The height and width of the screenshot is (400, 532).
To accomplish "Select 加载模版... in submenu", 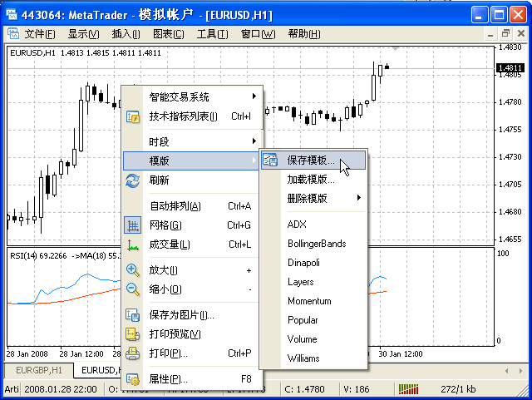I will point(313,180).
